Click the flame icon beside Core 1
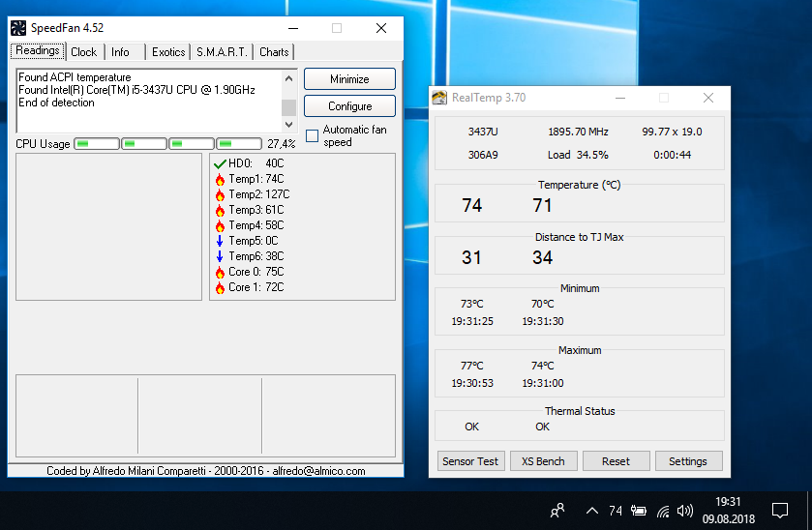This screenshot has width=812, height=530. pos(220,288)
